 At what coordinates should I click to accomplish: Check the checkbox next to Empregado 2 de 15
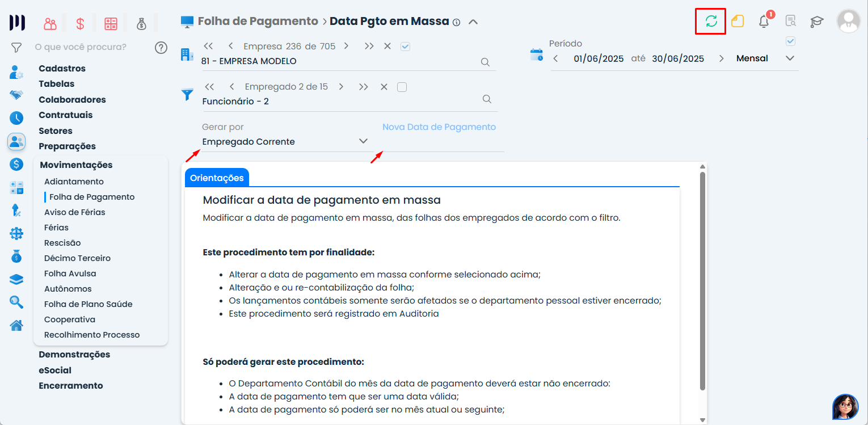pos(402,87)
